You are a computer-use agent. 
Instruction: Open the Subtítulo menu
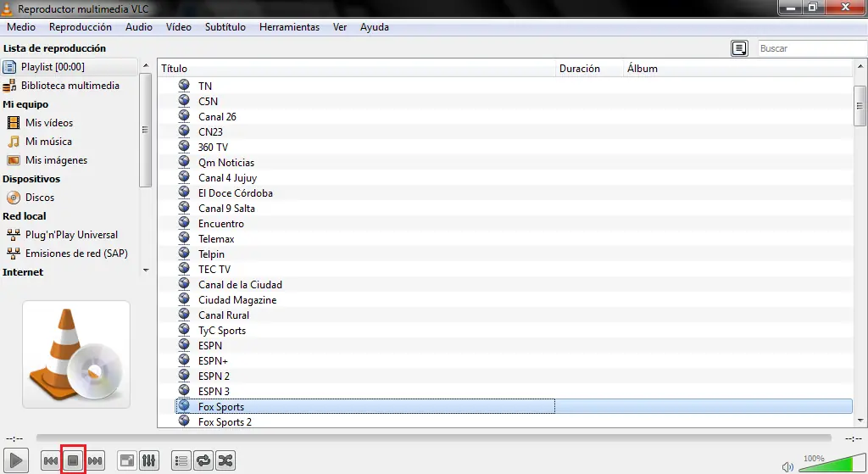225,27
